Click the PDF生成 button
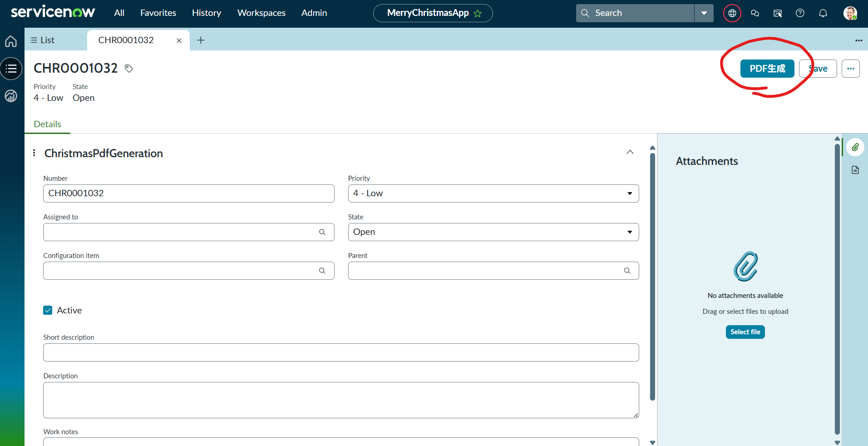The height and width of the screenshot is (446, 868). tap(767, 69)
